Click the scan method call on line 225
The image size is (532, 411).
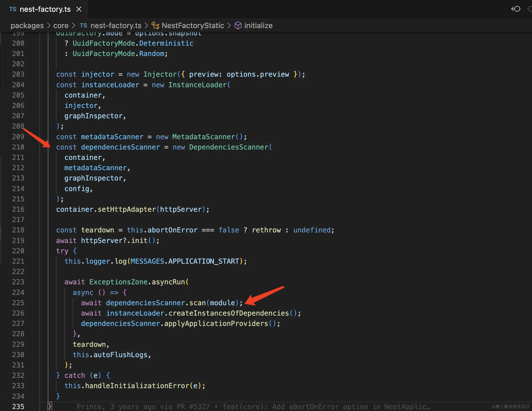click(x=198, y=303)
